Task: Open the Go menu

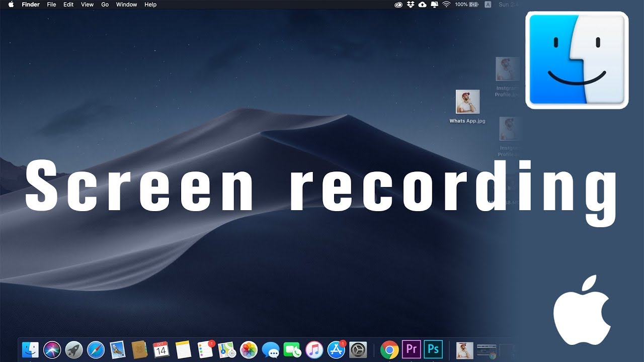Action: click(105, 5)
